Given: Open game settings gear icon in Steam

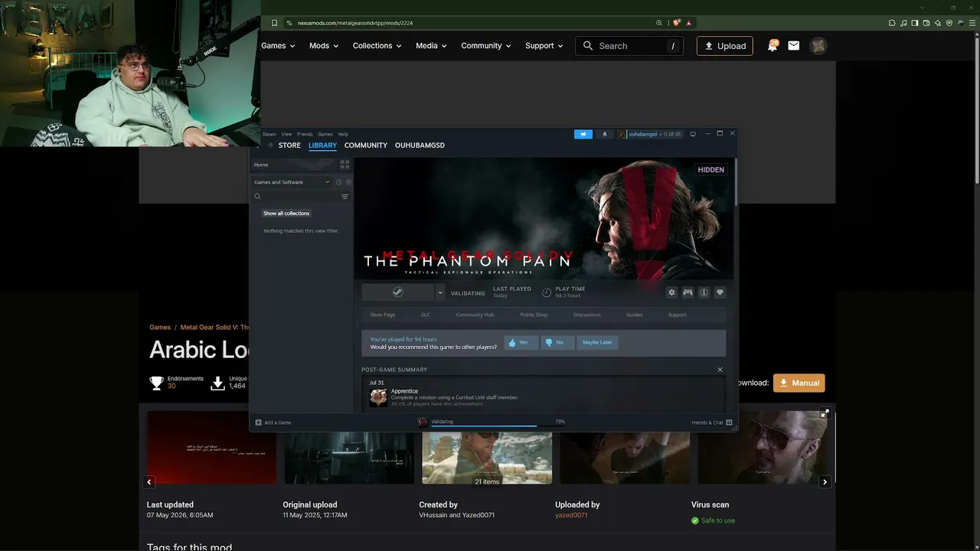Looking at the screenshot, I should 672,292.
